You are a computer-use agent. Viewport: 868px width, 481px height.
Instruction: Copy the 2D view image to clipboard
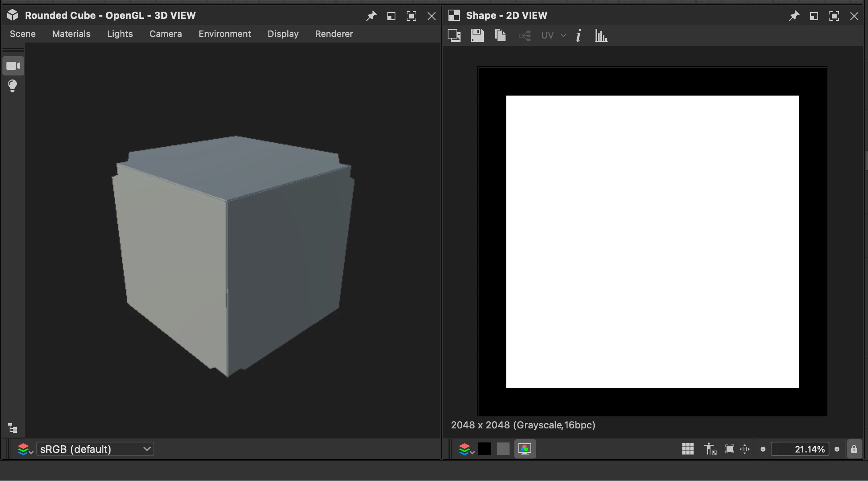click(x=500, y=35)
